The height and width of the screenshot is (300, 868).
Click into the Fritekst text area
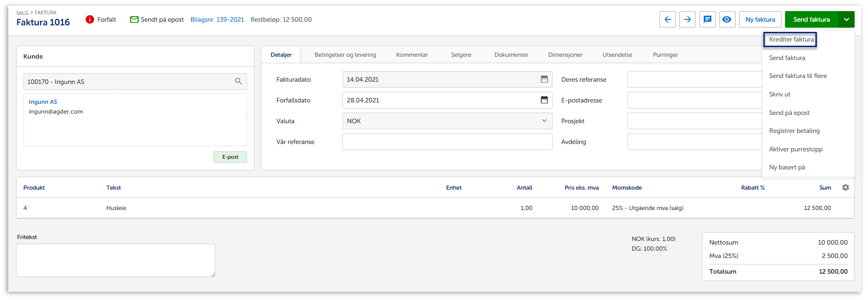click(116, 260)
